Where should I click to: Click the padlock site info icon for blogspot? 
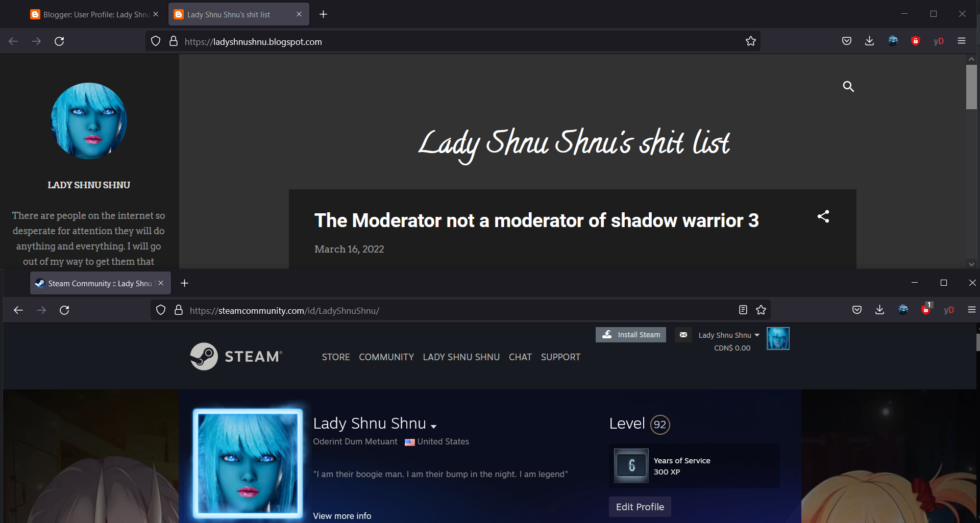[174, 41]
